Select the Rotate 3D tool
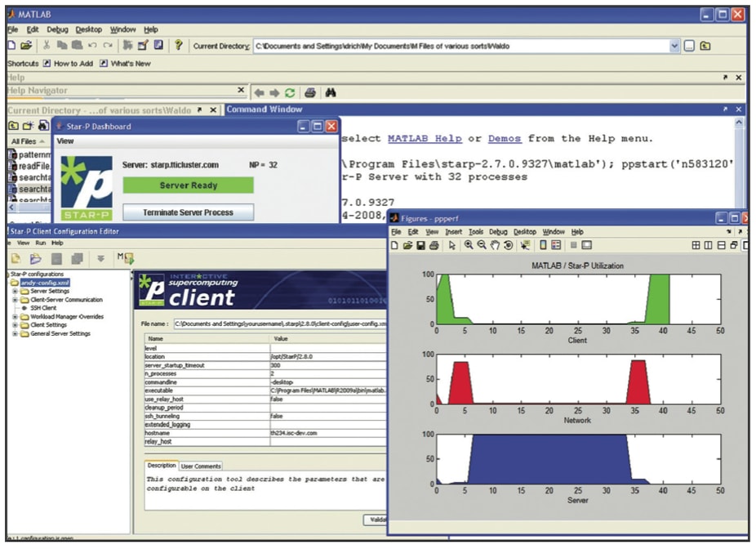The width and height of the screenshot is (756, 549). pos(509,247)
